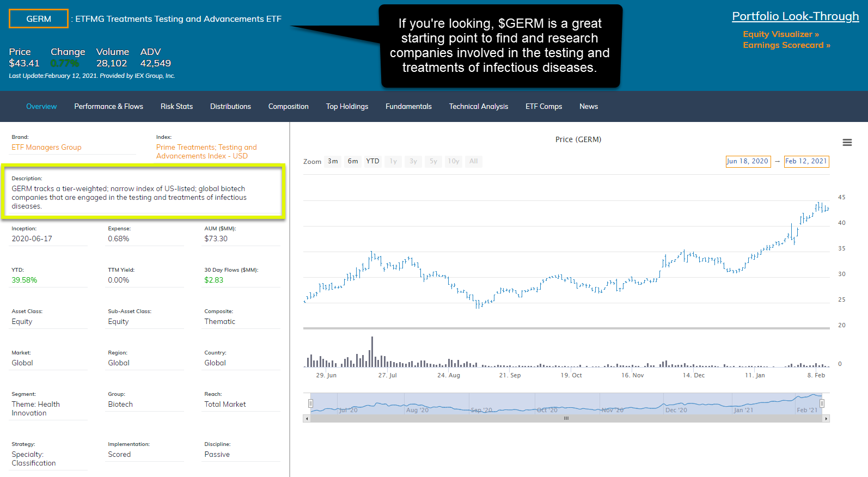
Task: Click the YTD value 39.58%
Action: (25, 280)
